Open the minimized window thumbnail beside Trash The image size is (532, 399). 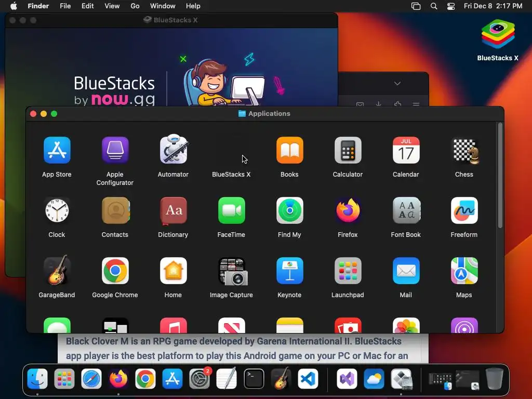coord(468,379)
